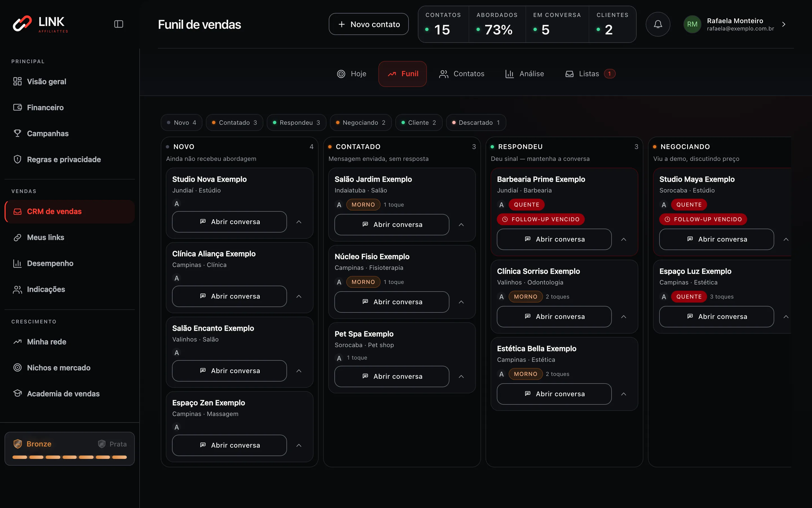Click the Academia de vendas cap icon
Viewport: 812px width, 508px height.
(x=17, y=393)
